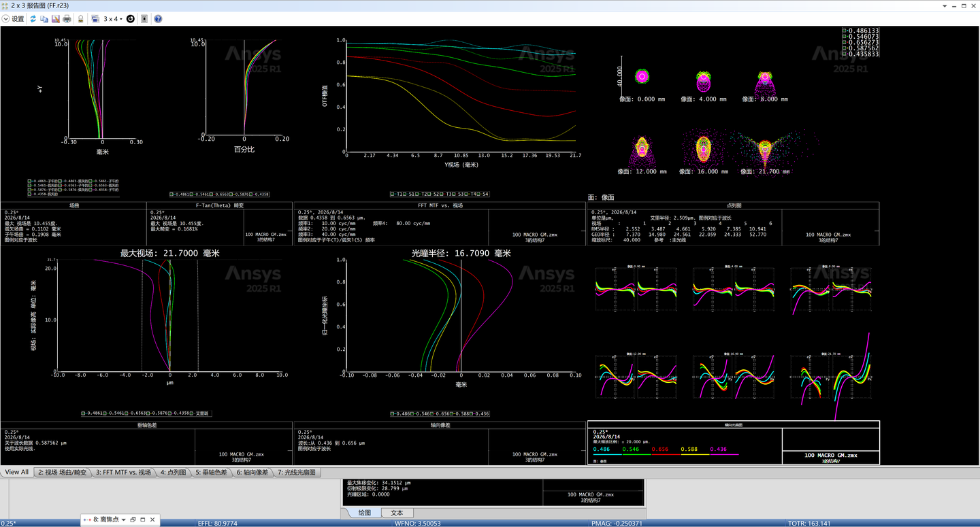Click the EFFL: 80.9774 status bar entry
Screen dimensions: 980x527
point(217,523)
